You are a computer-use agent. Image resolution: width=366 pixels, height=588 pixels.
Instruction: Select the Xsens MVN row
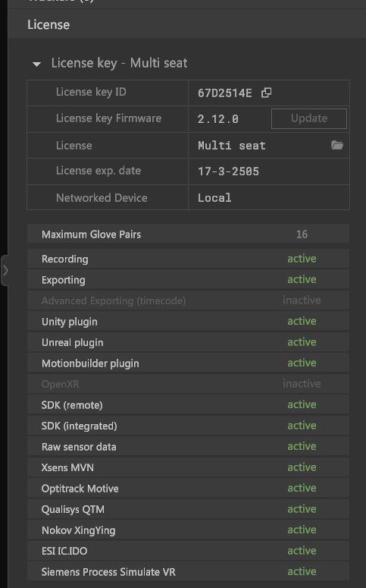188,467
